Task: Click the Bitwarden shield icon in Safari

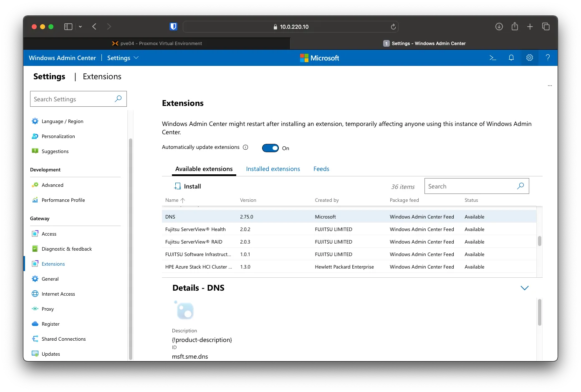Action: (174, 27)
